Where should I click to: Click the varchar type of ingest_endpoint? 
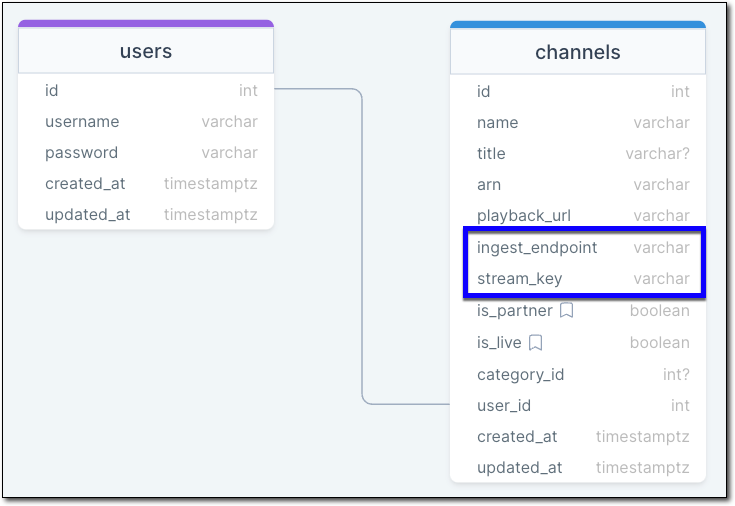[661, 248]
